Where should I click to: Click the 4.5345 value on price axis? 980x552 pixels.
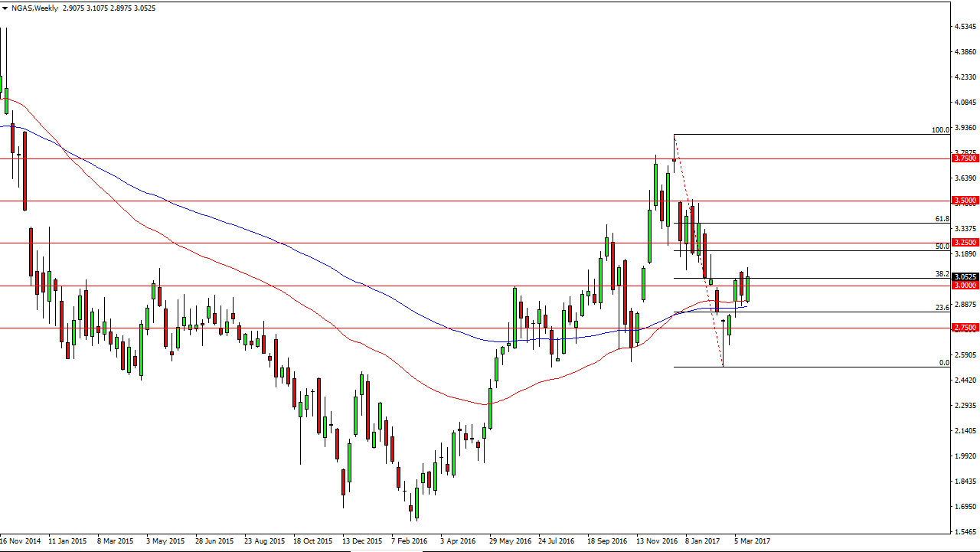pyautogui.click(x=965, y=27)
